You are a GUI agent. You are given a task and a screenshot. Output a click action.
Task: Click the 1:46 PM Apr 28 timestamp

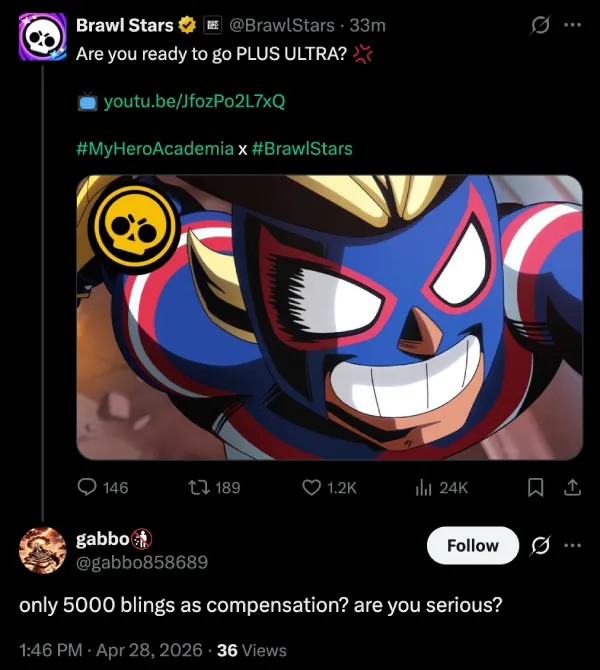point(111,650)
